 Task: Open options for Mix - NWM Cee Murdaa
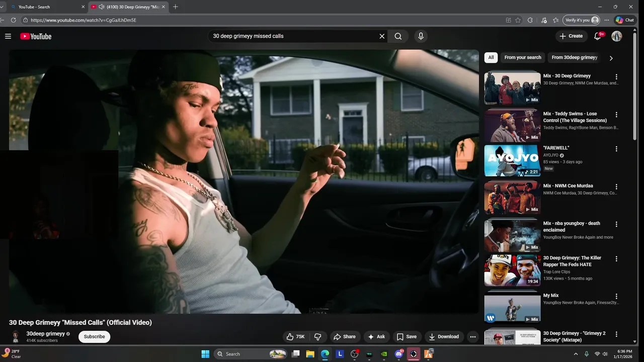tap(616, 187)
